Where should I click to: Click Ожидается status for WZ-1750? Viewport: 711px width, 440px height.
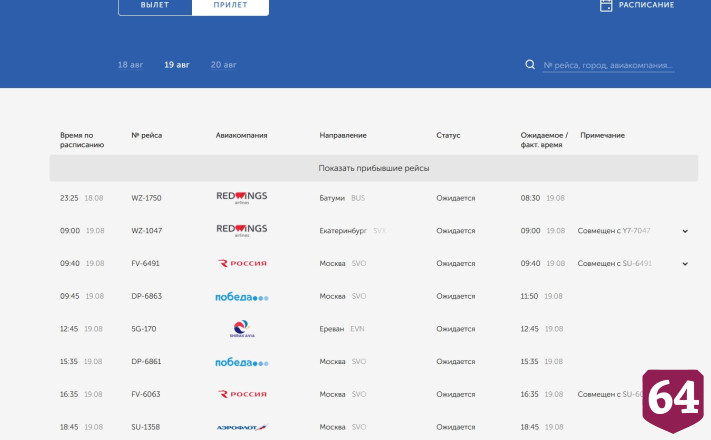click(x=456, y=198)
